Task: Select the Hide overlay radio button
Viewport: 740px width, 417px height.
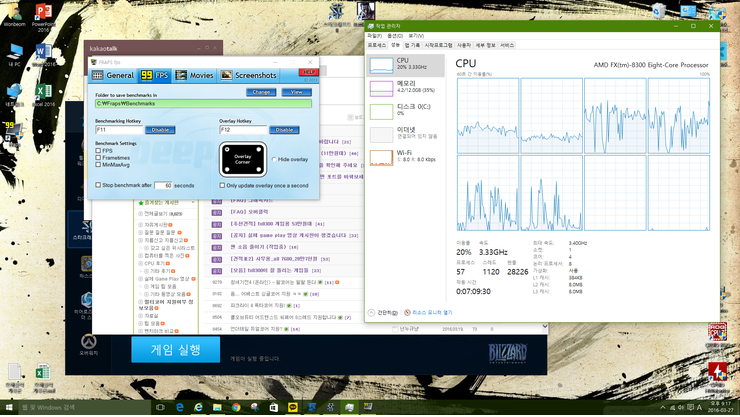Action: click(x=273, y=159)
